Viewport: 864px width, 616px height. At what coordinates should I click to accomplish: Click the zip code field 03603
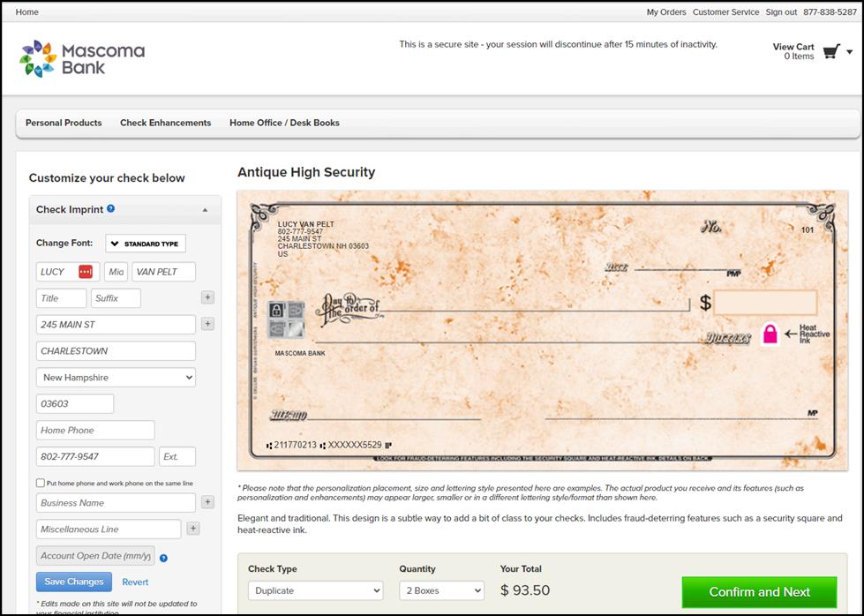75,404
